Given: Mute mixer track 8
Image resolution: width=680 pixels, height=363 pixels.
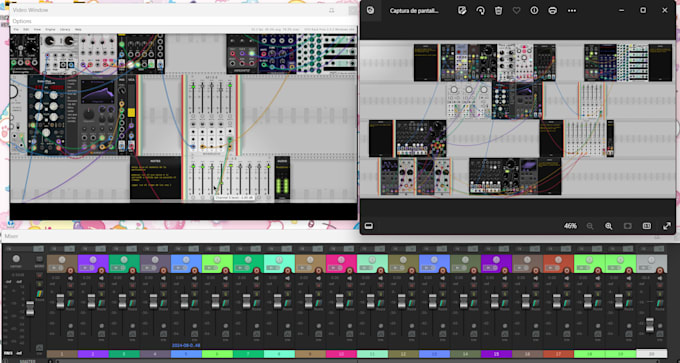Looking at the screenshot, I should [x=288, y=285].
